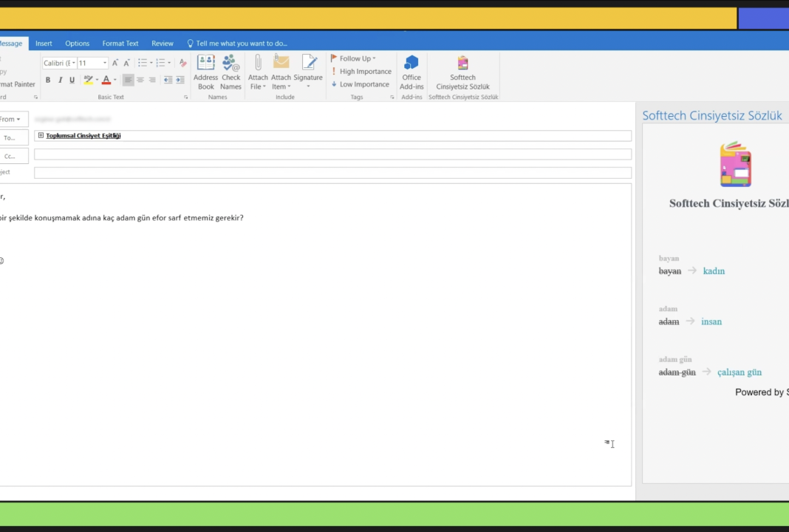The width and height of the screenshot is (789, 532).
Task: Click the Softtech dictionary logo image
Action: click(x=735, y=164)
